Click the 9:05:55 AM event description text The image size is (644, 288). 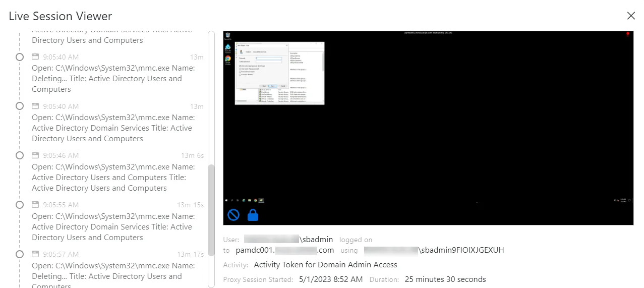[x=113, y=227]
